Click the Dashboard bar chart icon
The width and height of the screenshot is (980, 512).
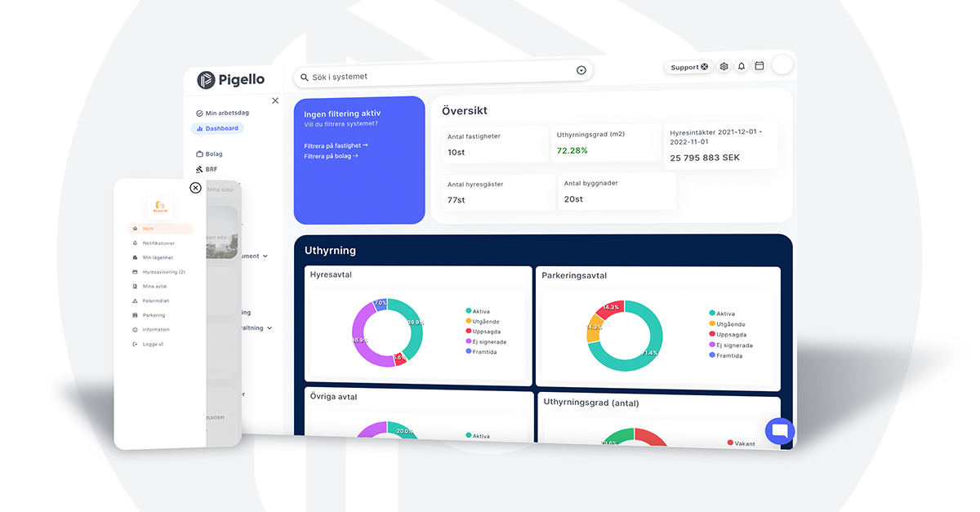click(199, 128)
